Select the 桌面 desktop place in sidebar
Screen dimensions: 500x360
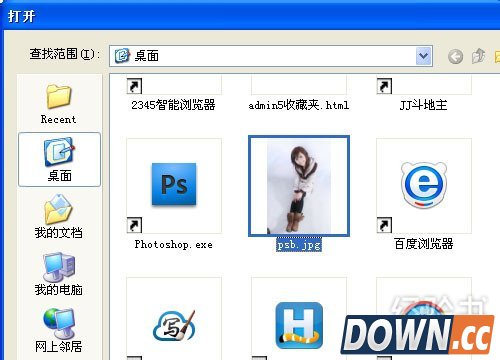(59, 159)
